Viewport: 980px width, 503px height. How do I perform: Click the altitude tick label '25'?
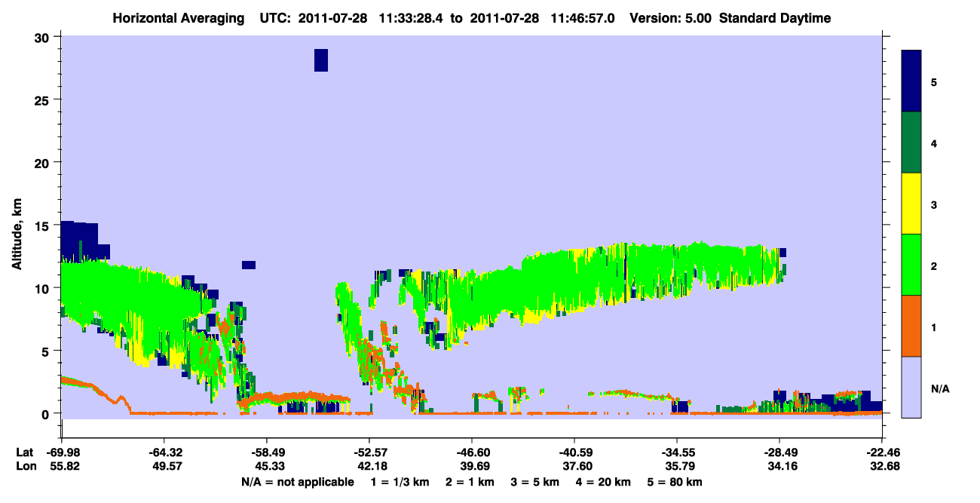(44, 100)
